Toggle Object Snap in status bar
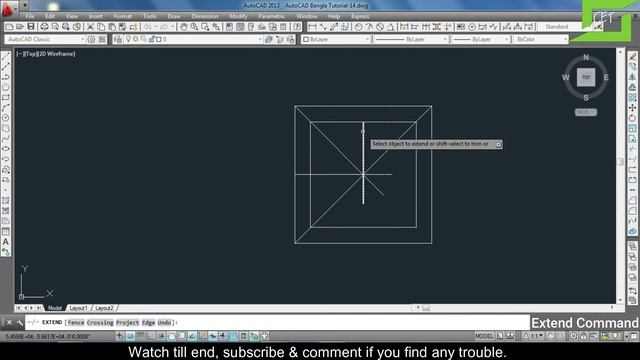The image size is (640, 360). click(x=171, y=336)
